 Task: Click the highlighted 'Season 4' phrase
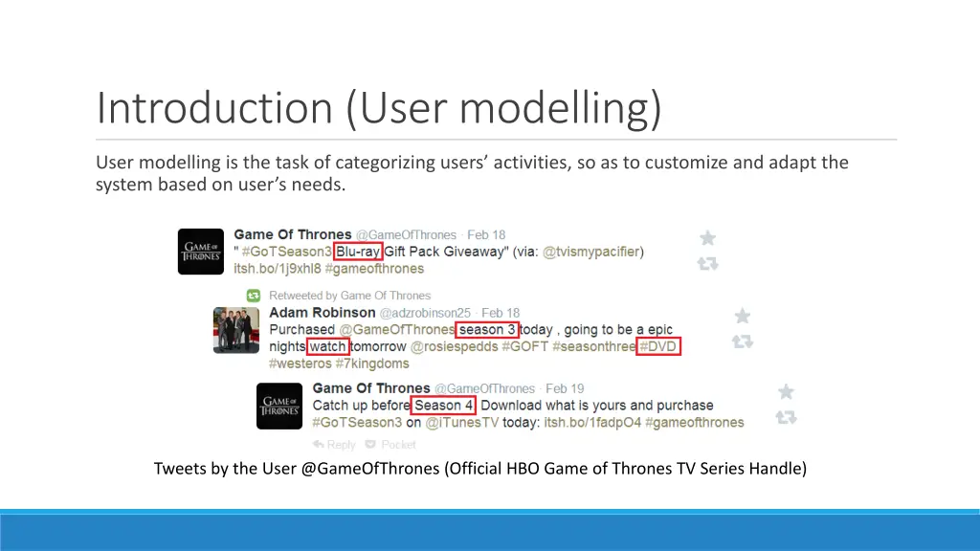coord(443,406)
